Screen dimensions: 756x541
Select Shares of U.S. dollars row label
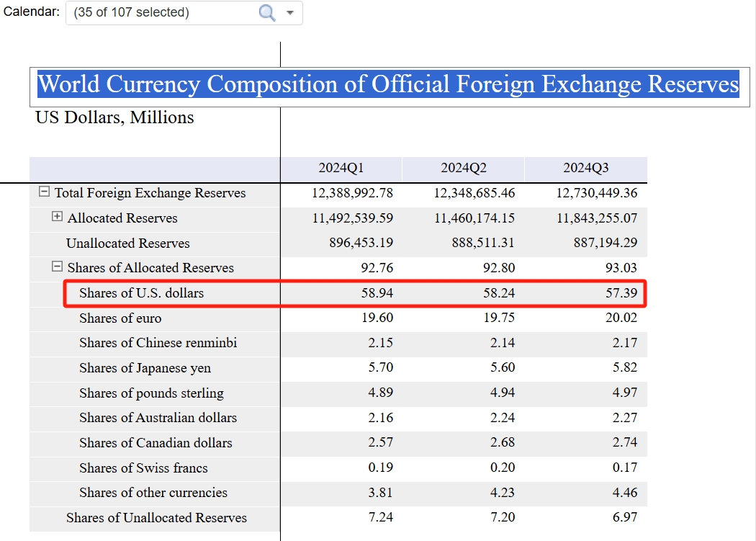pos(141,293)
